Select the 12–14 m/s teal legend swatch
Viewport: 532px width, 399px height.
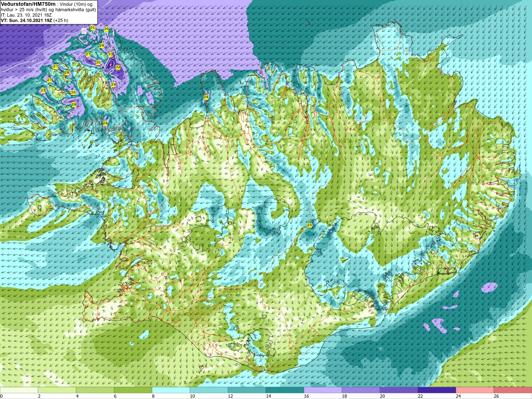coord(247,390)
